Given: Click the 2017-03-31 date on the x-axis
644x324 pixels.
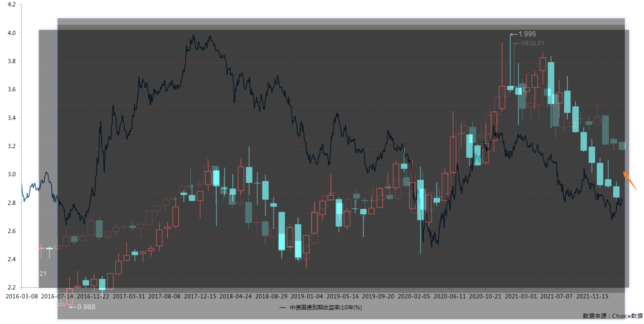Looking at the screenshot, I should 128,295.
